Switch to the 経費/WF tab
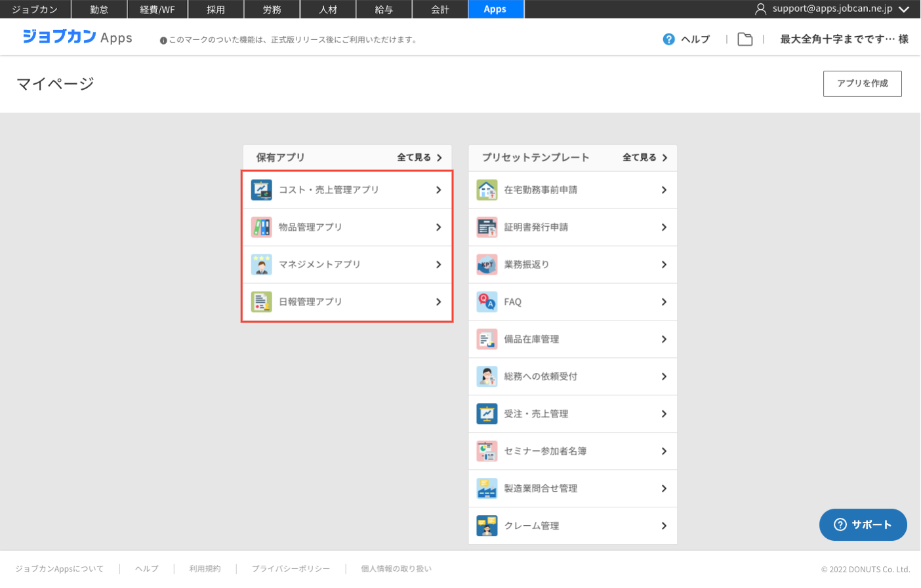 click(x=157, y=9)
